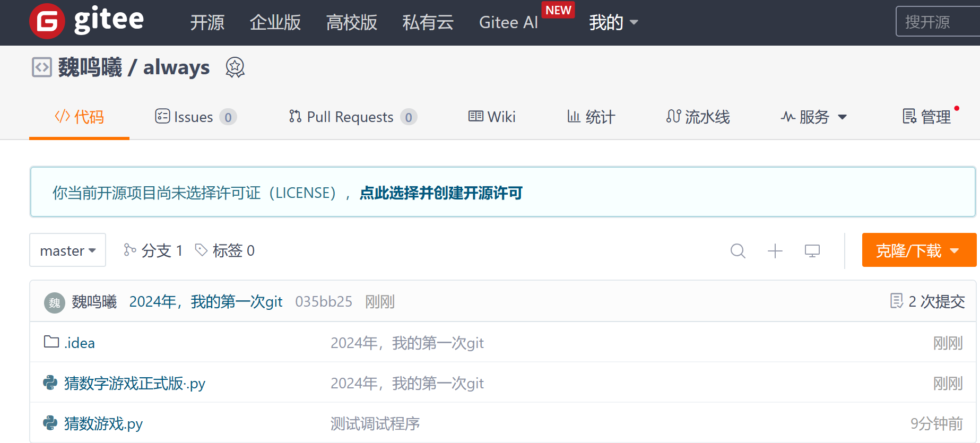Click the branch icon next to 分支 1
Screen dimensions: 980x443
[x=130, y=250]
